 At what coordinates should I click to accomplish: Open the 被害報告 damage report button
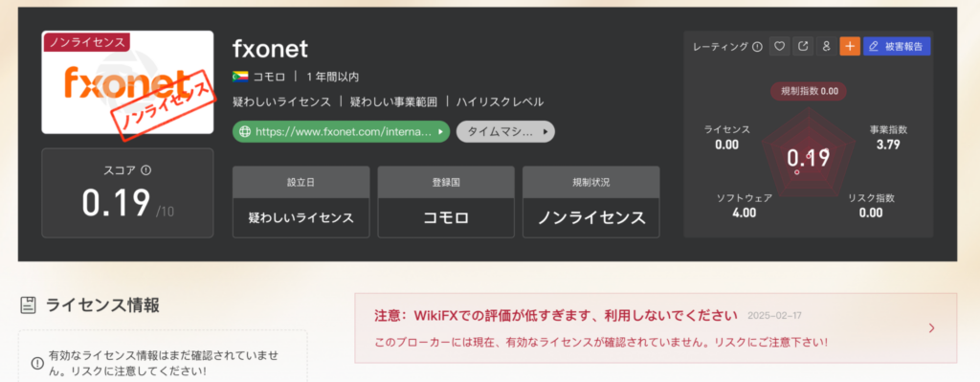click(x=897, y=46)
